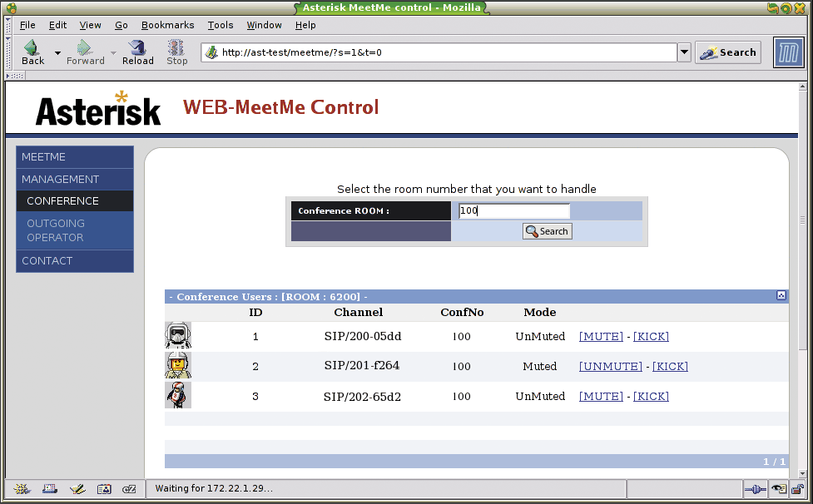The height and width of the screenshot is (504, 813).
Task: Expand the URL history dropdown
Action: click(684, 52)
